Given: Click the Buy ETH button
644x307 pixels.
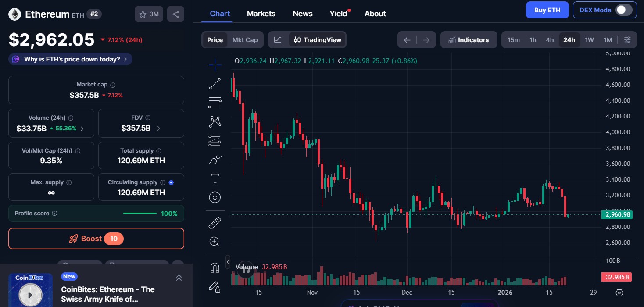Looking at the screenshot, I should pyautogui.click(x=547, y=10).
